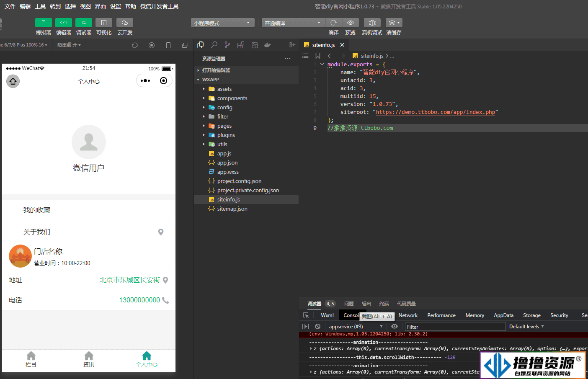Viewport: 588px width, 379px height.
Task: Collapse the WXAPP project root
Action: (246, 80)
